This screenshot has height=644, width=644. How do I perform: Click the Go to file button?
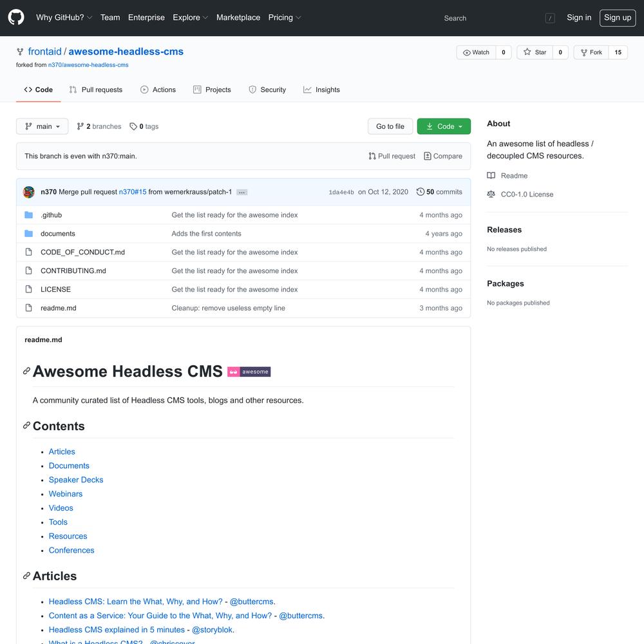tap(390, 126)
